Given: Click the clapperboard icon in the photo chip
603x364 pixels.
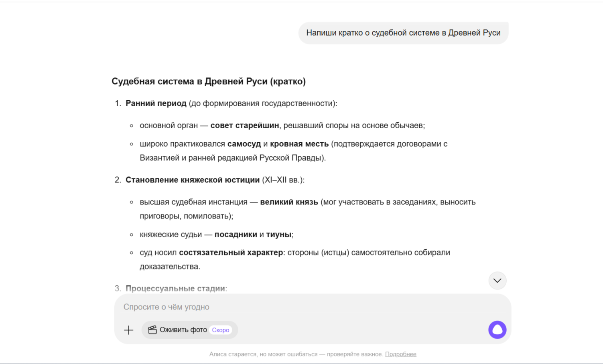Looking at the screenshot, I should pyautogui.click(x=152, y=330).
